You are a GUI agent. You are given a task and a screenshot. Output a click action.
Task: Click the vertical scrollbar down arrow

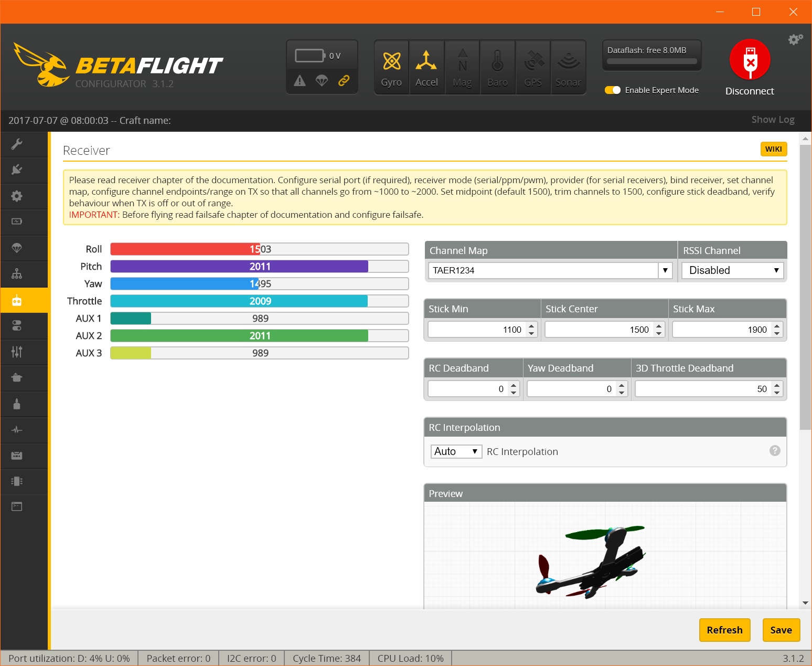[x=805, y=603]
